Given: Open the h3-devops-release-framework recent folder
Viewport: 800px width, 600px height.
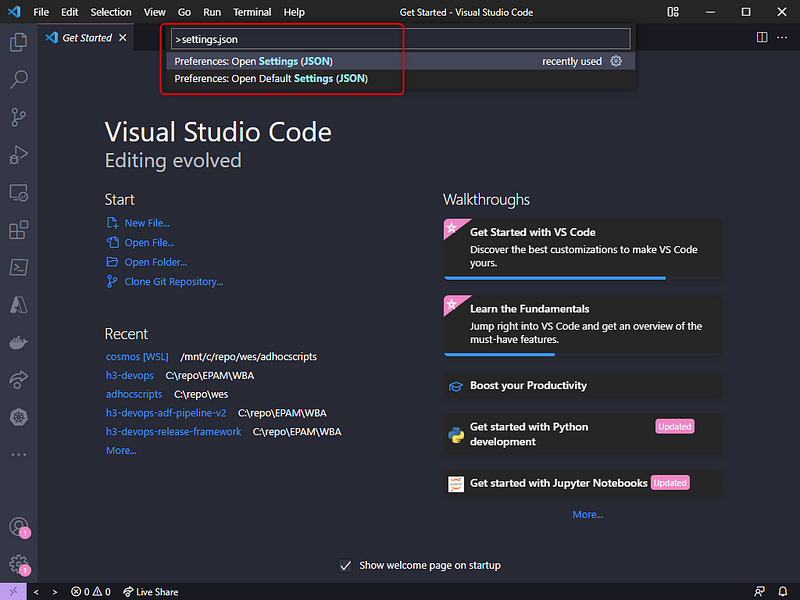Looking at the screenshot, I should tap(174, 432).
